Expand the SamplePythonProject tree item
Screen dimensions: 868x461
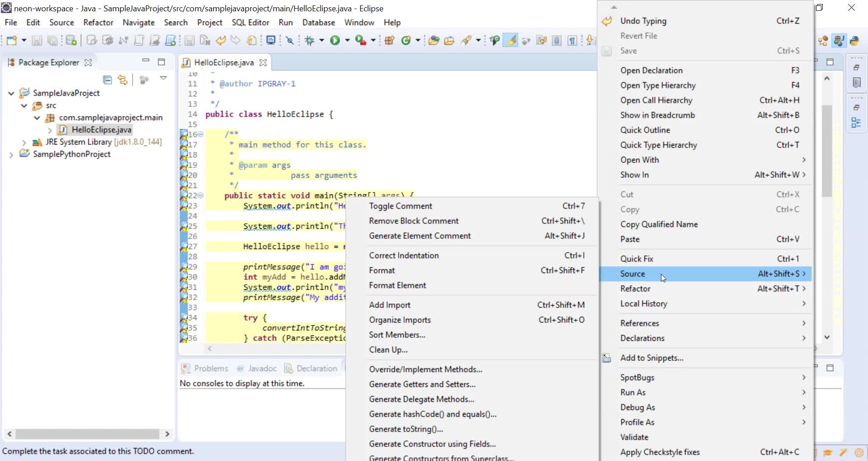click(11, 154)
